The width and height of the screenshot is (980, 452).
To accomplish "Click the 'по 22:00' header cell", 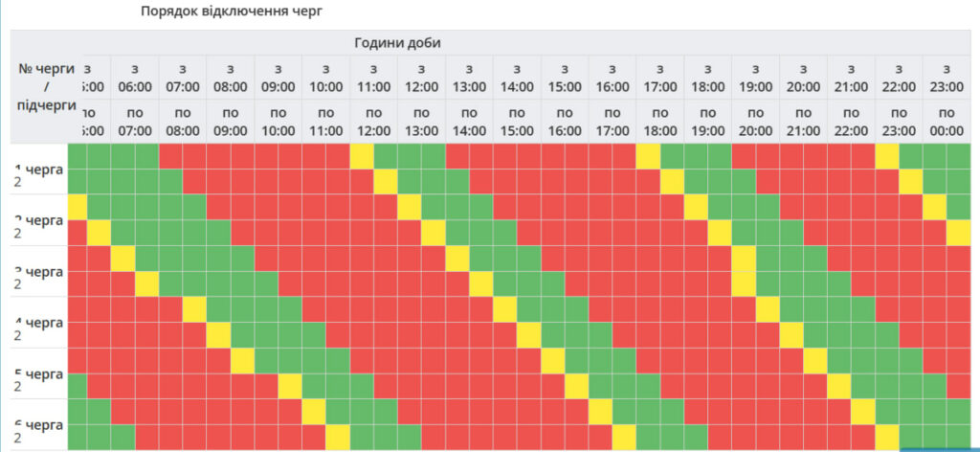I will tap(851, 122).
